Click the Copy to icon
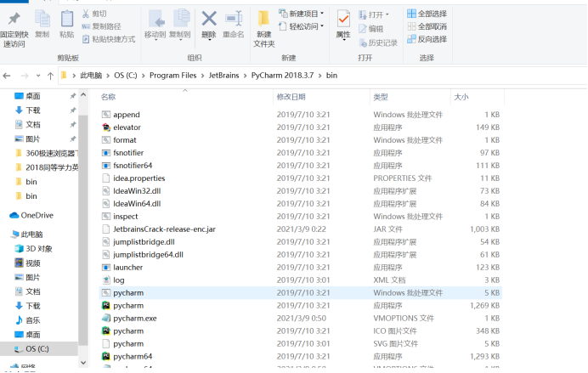Screen dimensions: 588x373 point(181,19)
